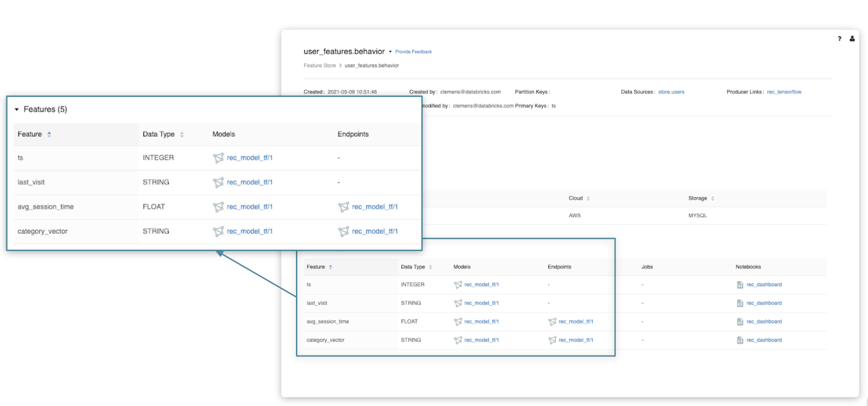Sort zoomed table by Feature column

49,134
